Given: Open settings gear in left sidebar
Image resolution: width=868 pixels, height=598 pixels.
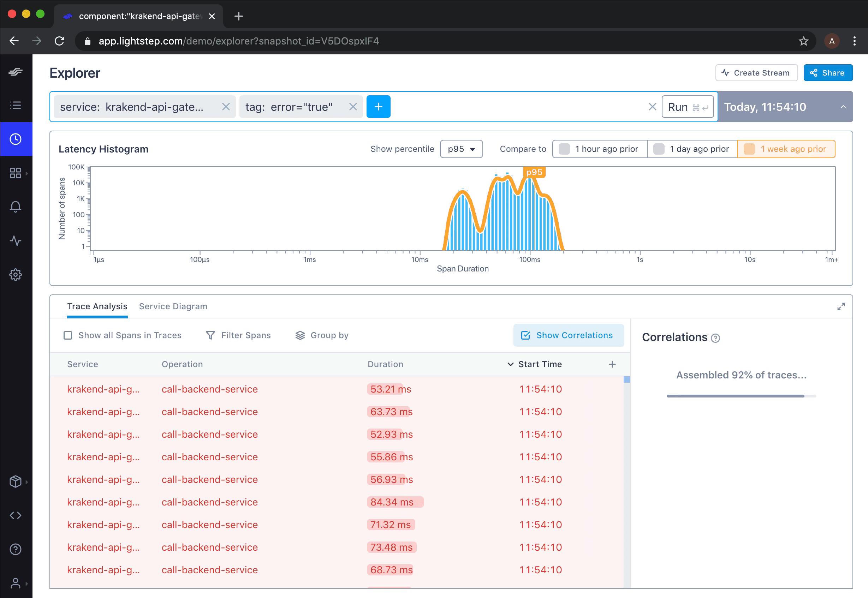Looking at the screenshot, I should tap(16, 275).
